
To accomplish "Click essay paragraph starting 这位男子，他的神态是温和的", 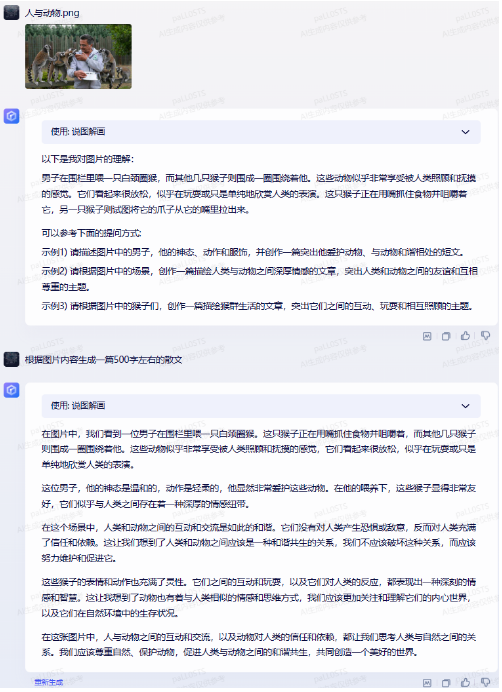I will pos(259,496).
